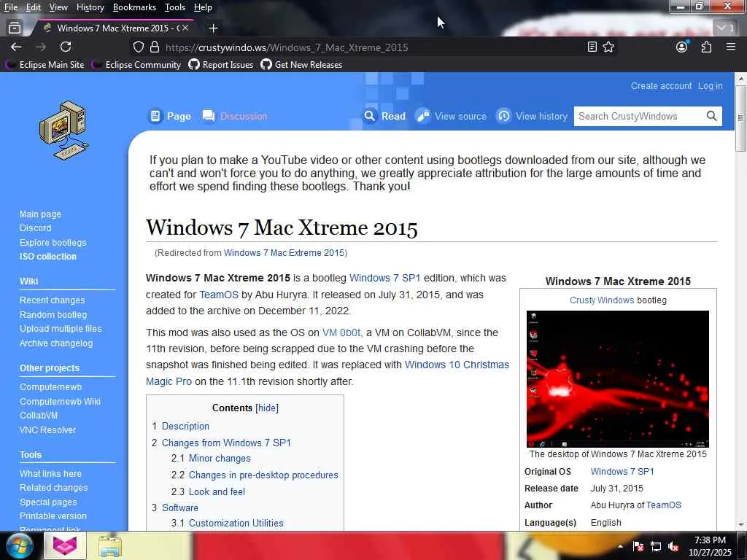Image resolution: width=747 pixels, height=560 pixels.
Task: Open the tab overview icon at left of tabs
Action: tap(15, 28)
